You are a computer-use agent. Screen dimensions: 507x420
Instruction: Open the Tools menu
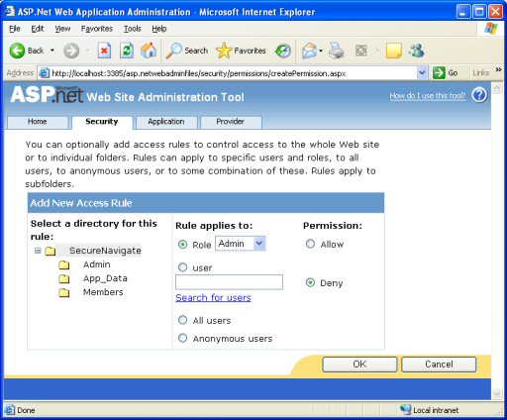133,29
